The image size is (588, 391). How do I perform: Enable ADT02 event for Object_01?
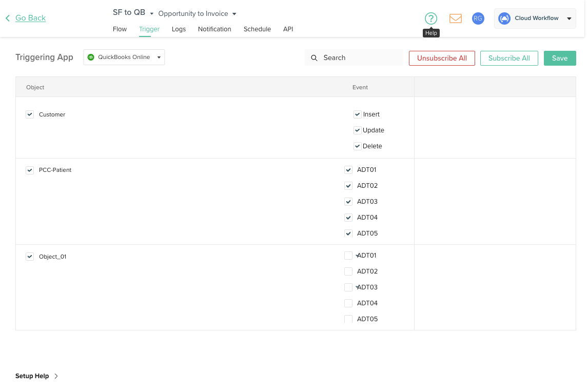(348, 271)
